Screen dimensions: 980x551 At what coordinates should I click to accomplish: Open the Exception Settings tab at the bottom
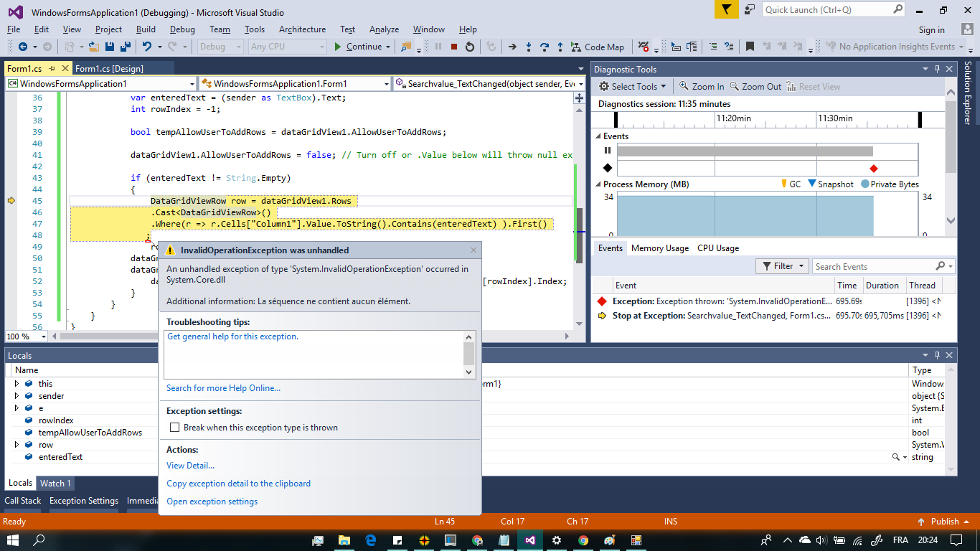(84, 501)
